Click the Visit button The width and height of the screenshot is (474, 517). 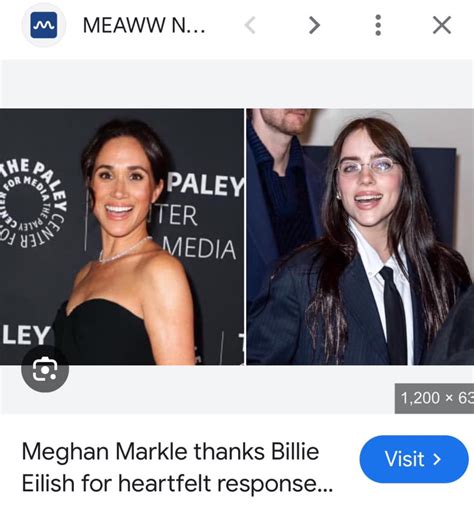tap(414, 459)
